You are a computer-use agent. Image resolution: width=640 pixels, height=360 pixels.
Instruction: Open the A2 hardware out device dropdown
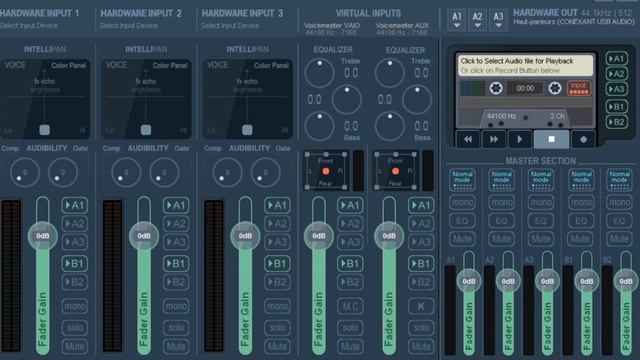477,20
